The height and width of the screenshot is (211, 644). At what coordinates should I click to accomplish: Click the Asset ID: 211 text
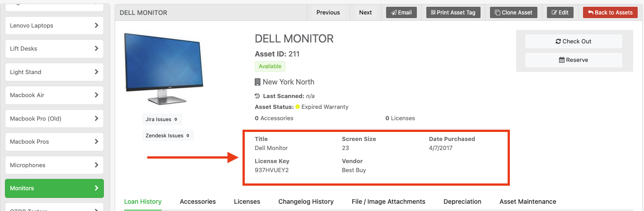coord(277,54)
